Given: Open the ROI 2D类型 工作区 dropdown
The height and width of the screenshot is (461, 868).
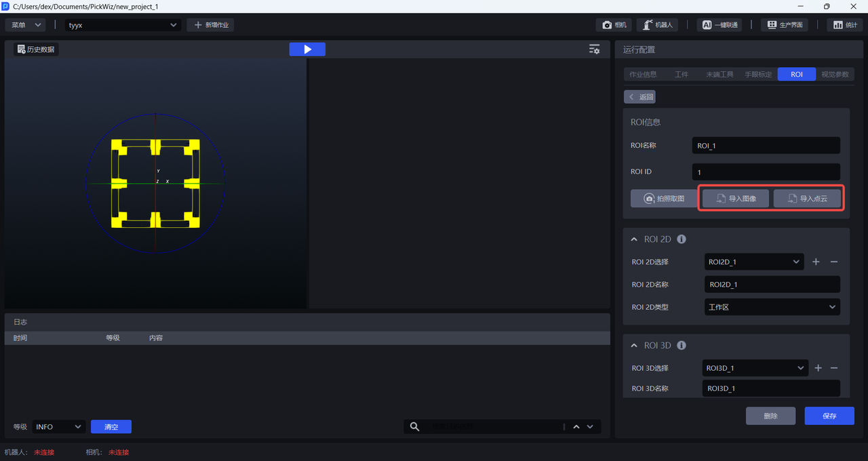Looking at the screenshot, I should (772, 307).
